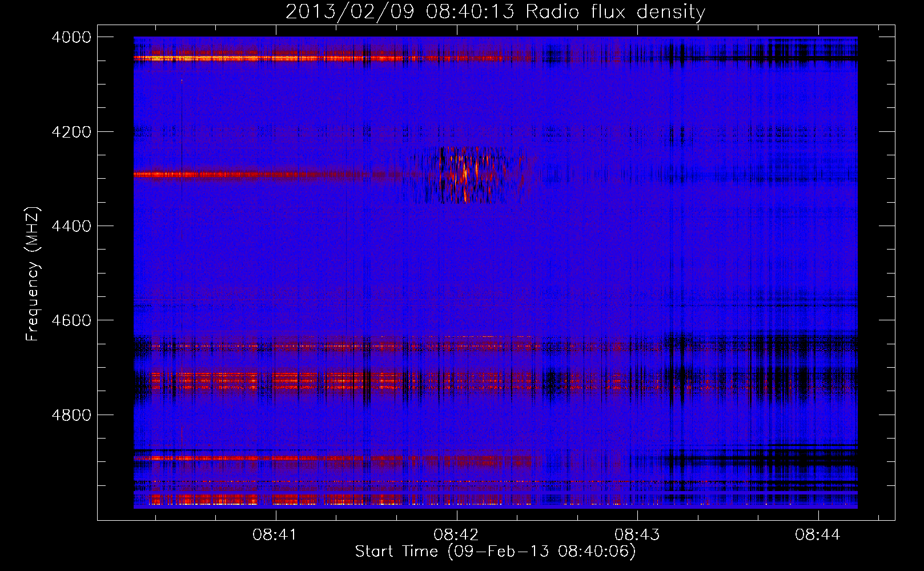Click the 08:44 time tick label
The height and width of the screenshot is (571, 924).
818,535
